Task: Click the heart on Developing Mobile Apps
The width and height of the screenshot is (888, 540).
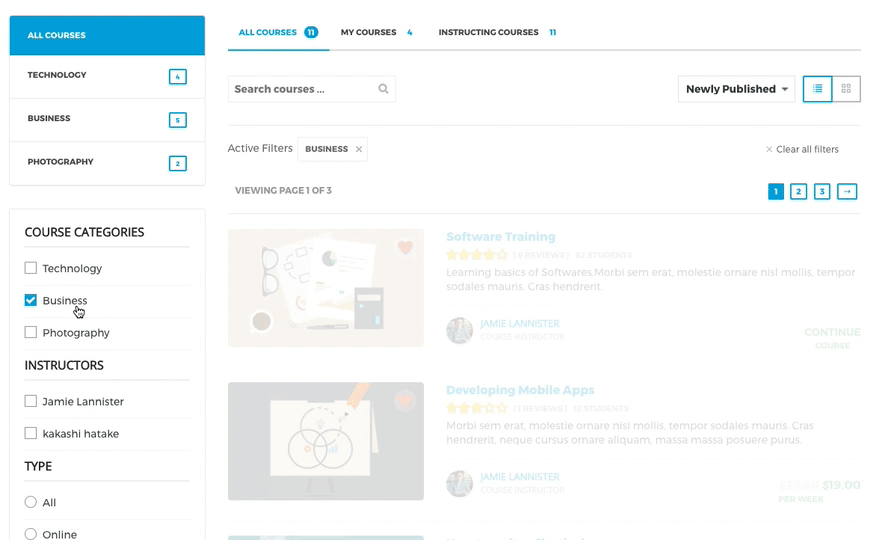Action: (x=405, y=401)
